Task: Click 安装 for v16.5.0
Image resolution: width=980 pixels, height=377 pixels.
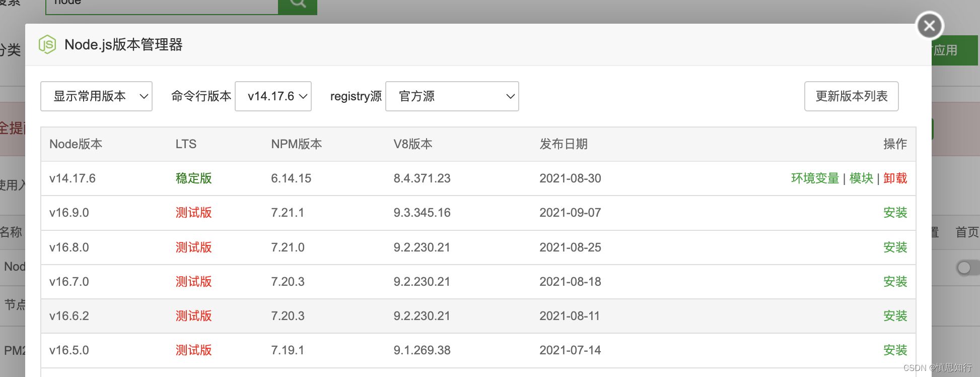Action: (x=895, y=350)
